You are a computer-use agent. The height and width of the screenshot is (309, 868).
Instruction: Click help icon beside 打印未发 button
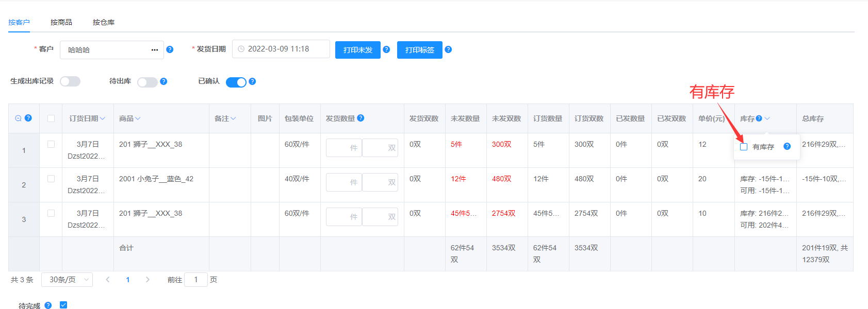coord(386,49)
